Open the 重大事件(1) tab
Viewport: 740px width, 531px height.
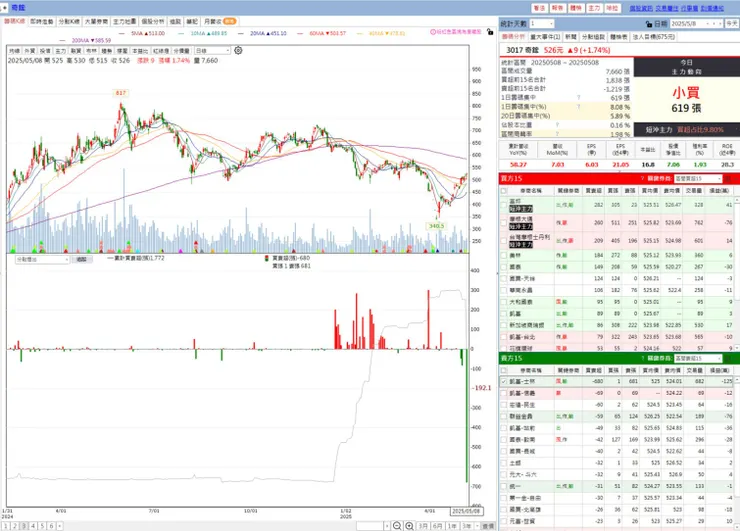[x=545, y=37]
